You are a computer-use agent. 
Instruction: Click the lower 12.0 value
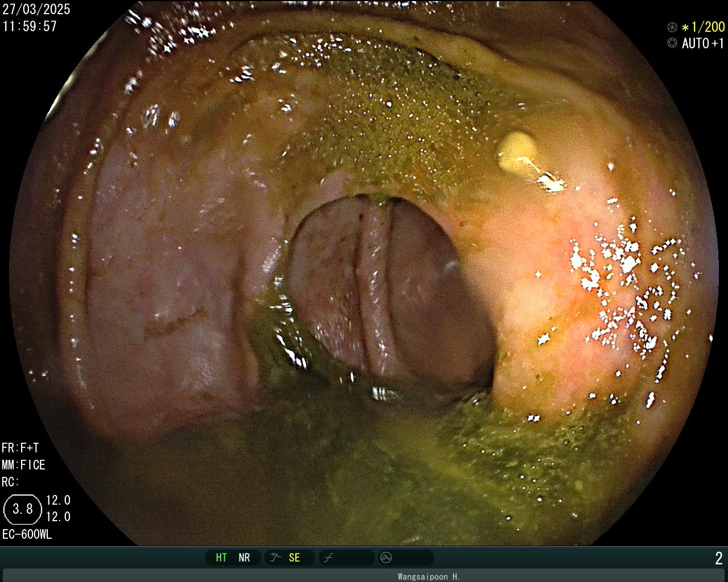point(58,517)
